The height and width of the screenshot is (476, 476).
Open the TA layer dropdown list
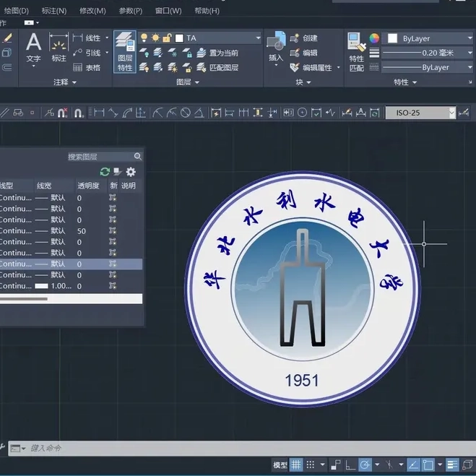tap(258, 38)
